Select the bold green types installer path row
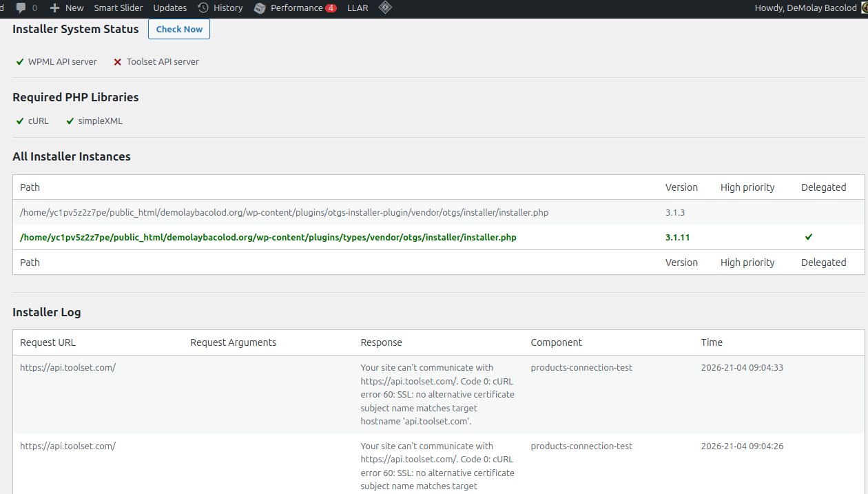The image size is (868, 494). [x=268, y=237]
